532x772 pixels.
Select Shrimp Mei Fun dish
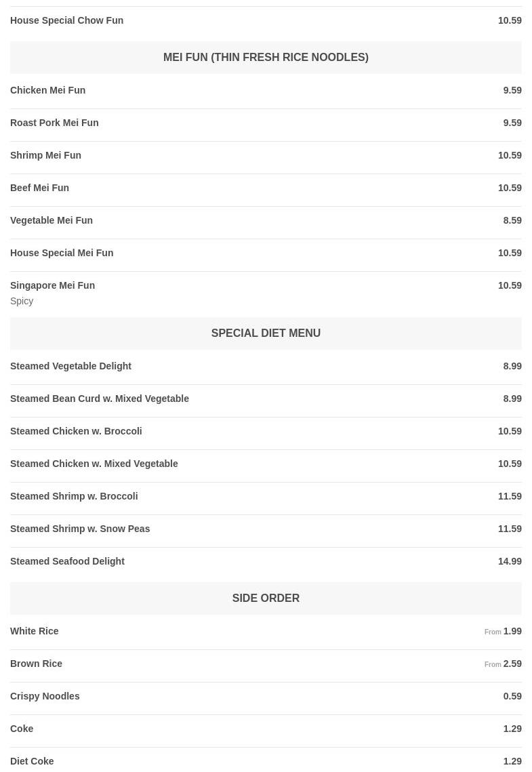(x=45, y=155)
